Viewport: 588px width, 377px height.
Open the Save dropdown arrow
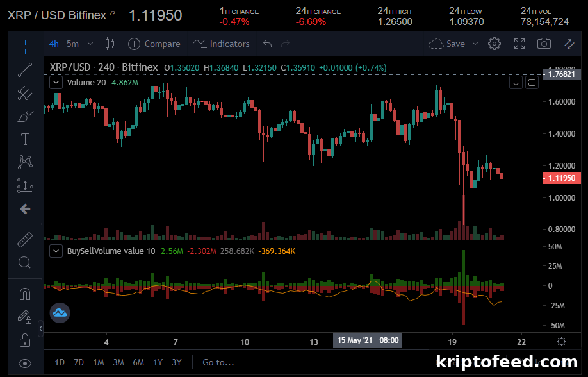coord(475,44)
